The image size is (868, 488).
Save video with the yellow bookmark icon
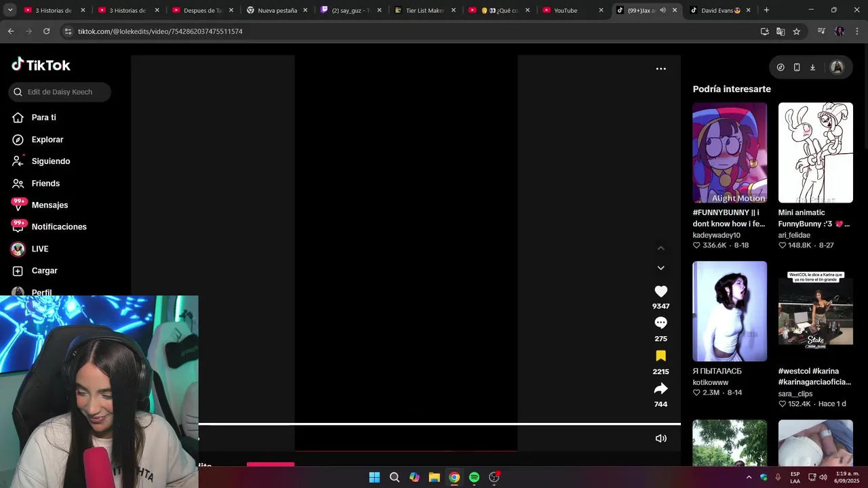[x=660, y=356]
